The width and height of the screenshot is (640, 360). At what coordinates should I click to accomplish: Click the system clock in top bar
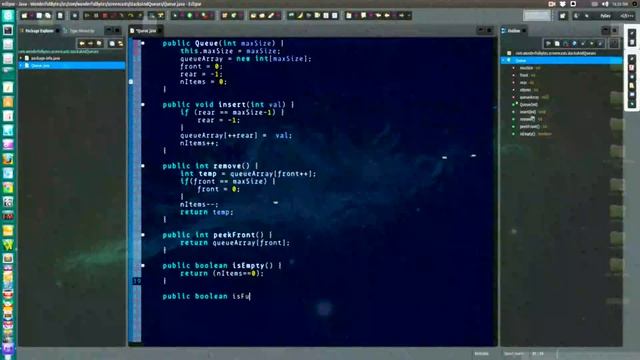click(620, 4)
